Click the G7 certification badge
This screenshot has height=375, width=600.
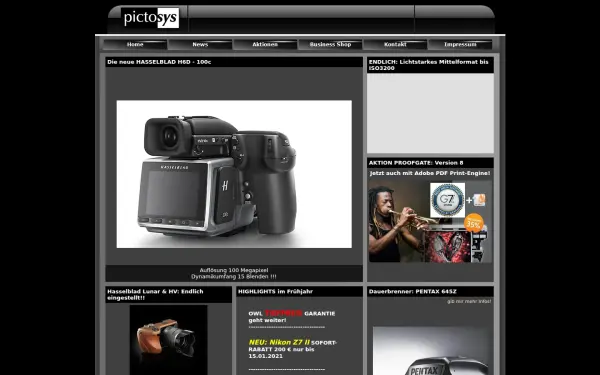coord(447,200)
